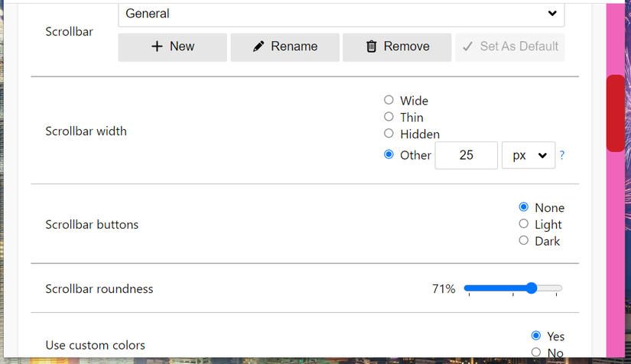The width and height of the screenshot is (631, 364).
Task: Select the Other width radio button
Action: 389,154
